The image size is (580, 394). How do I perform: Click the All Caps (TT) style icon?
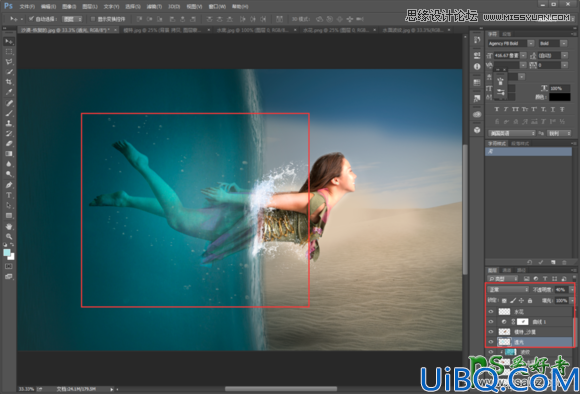[515, 110]
